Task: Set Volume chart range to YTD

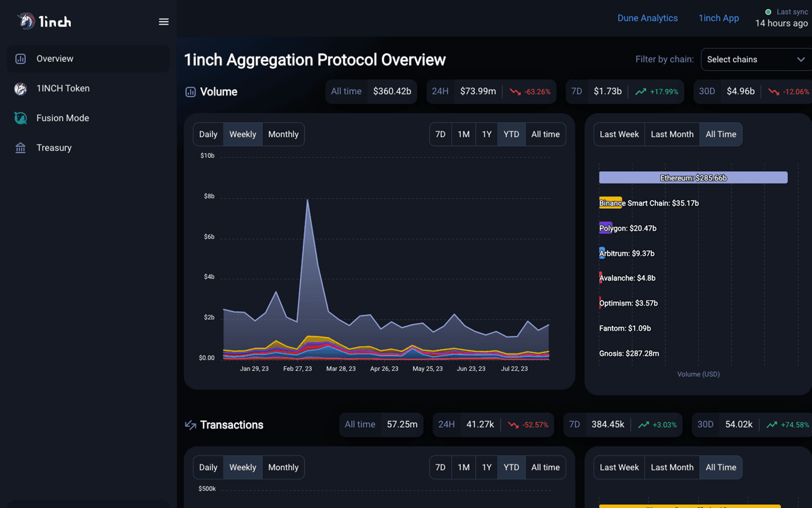Action: 511,134
